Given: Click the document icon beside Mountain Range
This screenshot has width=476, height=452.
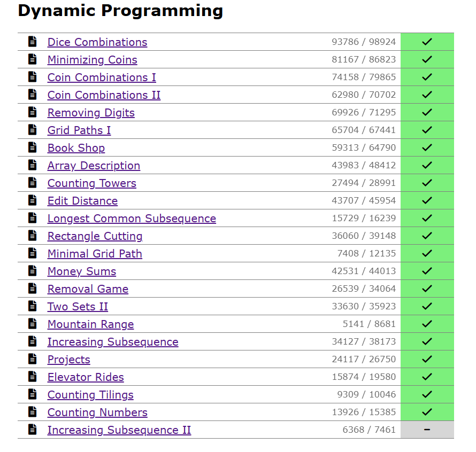Looking at the screenshot, I should [33, 323].
